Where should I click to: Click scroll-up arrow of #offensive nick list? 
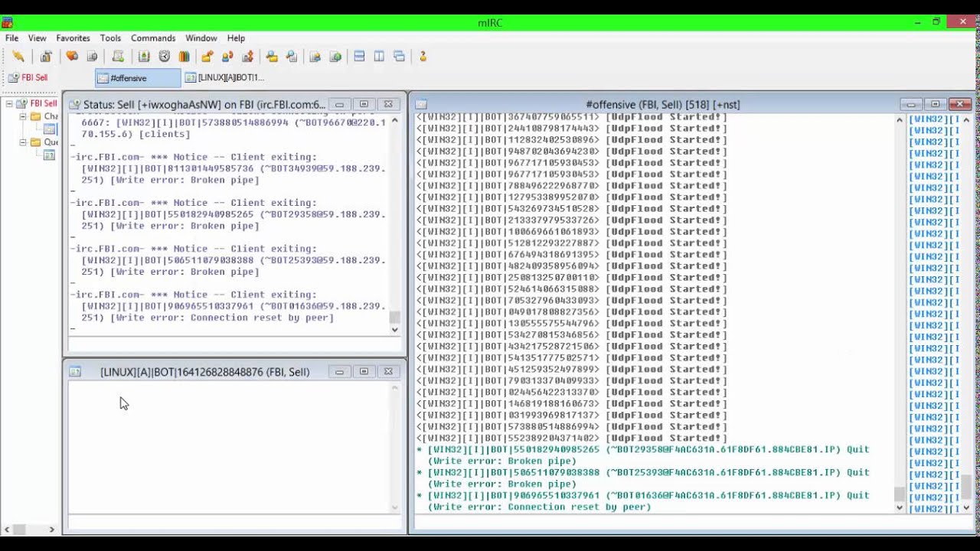tap(966, 120)
